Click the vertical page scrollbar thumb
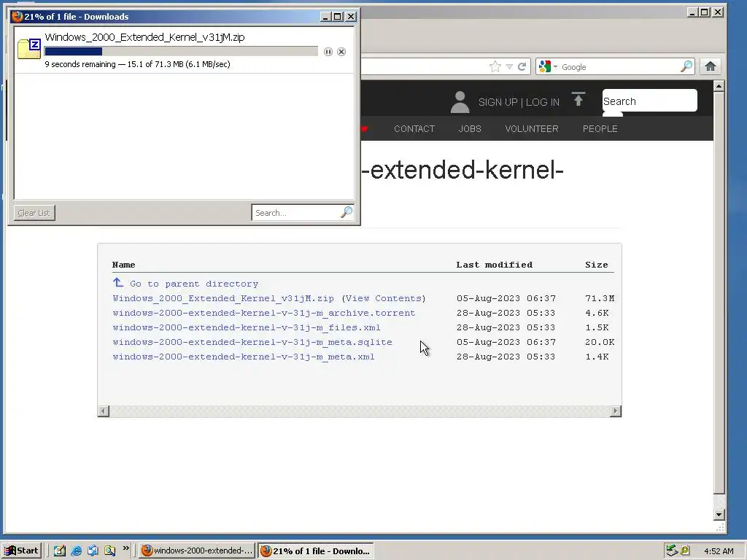747x560 pixels. coord(719,293)
